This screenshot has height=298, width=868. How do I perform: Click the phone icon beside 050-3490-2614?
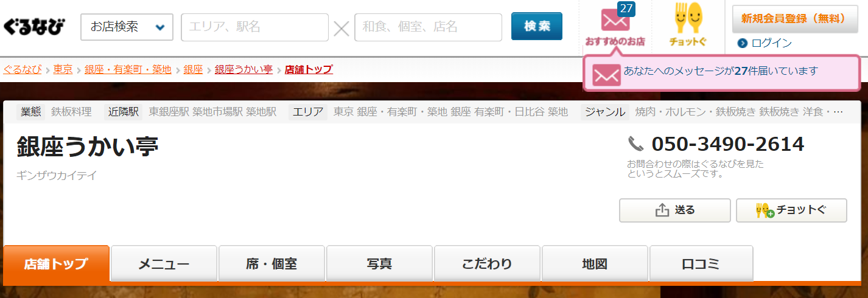pos(635,144)
